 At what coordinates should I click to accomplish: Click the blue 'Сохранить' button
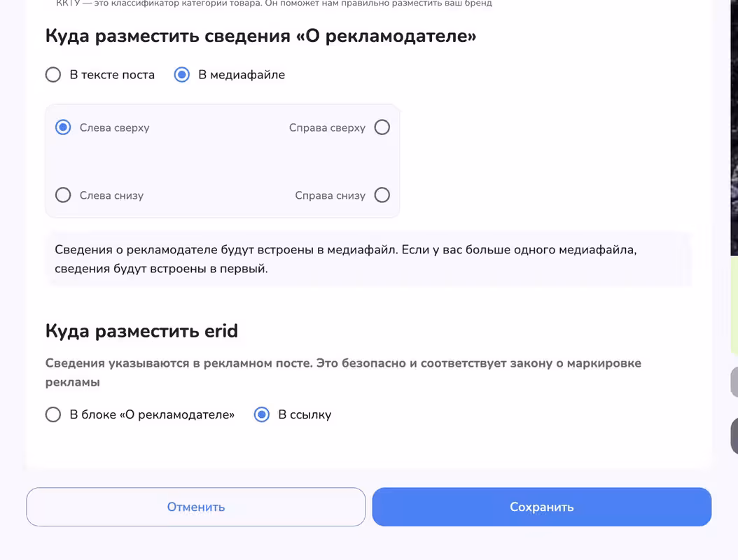pos(542,507)
